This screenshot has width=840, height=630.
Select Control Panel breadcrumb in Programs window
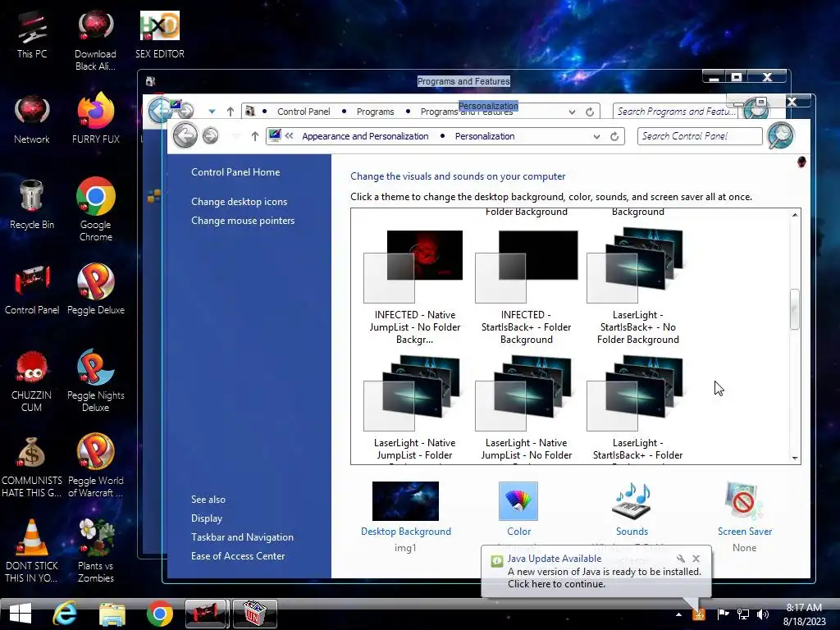click(304, 112)
